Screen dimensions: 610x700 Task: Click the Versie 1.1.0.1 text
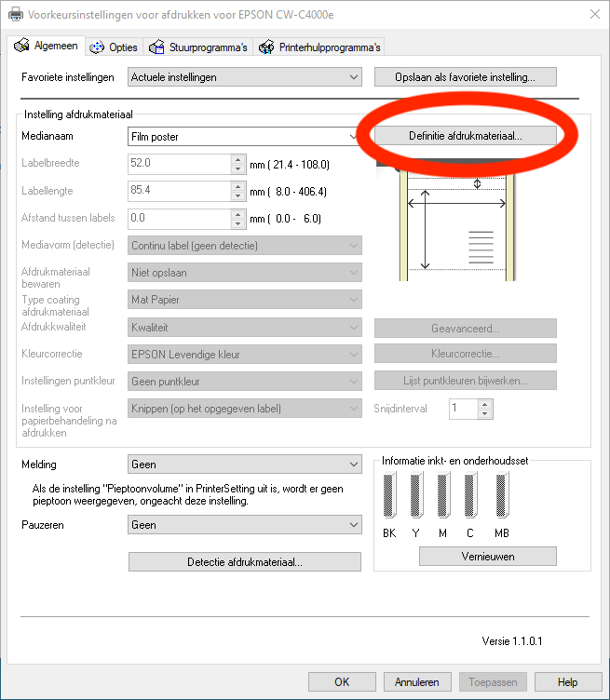point(512,641)
